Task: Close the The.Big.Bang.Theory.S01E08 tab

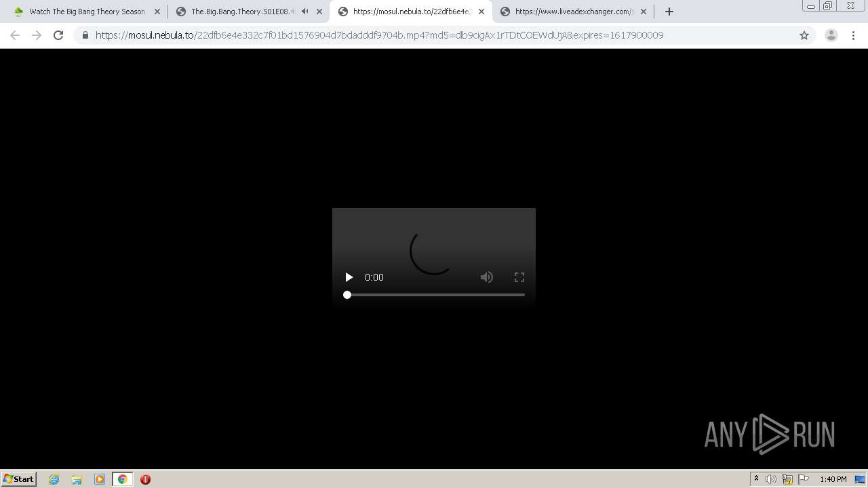Action: tap(319, 12)
